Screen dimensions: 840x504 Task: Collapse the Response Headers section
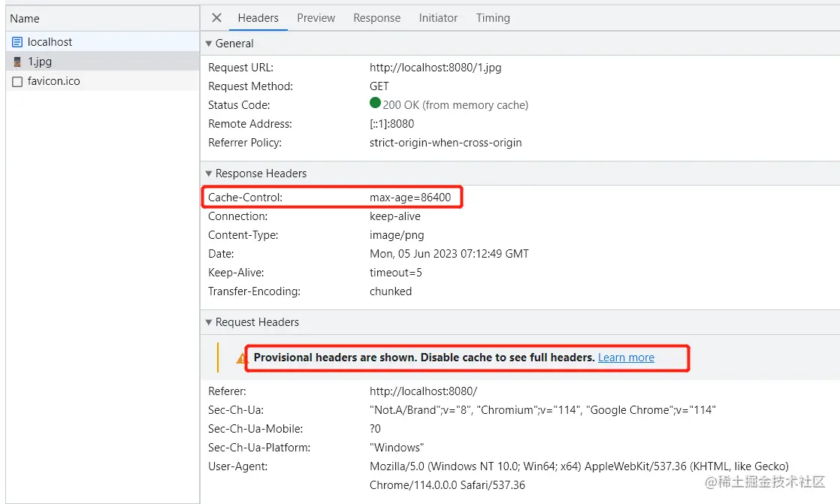click(x=209, y=174)
